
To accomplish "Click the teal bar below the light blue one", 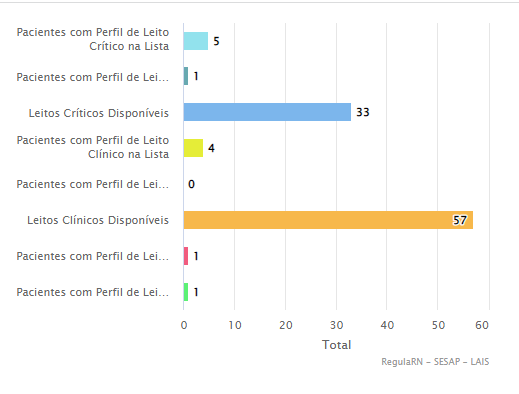I will pyautogui.click(x=186, y=76).
